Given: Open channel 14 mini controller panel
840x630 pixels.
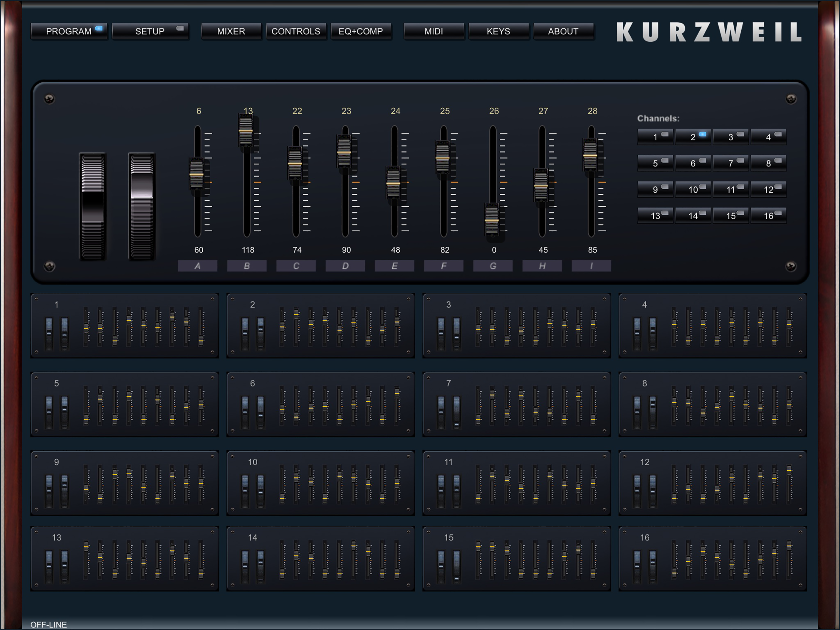Looking at the screenshot, I should pos(320,559).
